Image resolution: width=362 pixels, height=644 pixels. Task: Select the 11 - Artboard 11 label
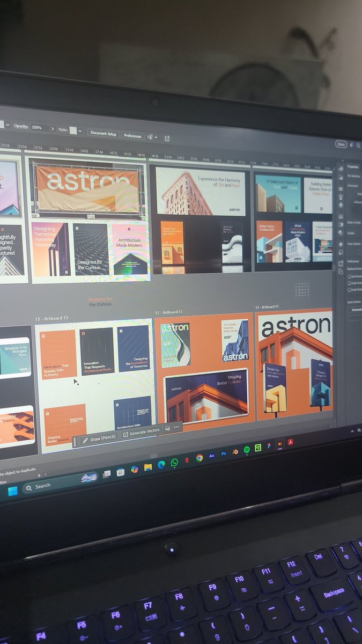[x=267, y=307]
